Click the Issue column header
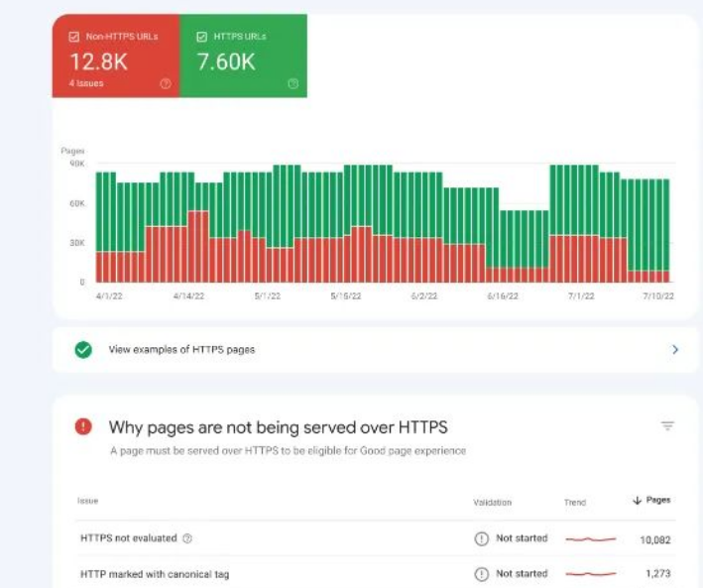 tap(88, 502)
